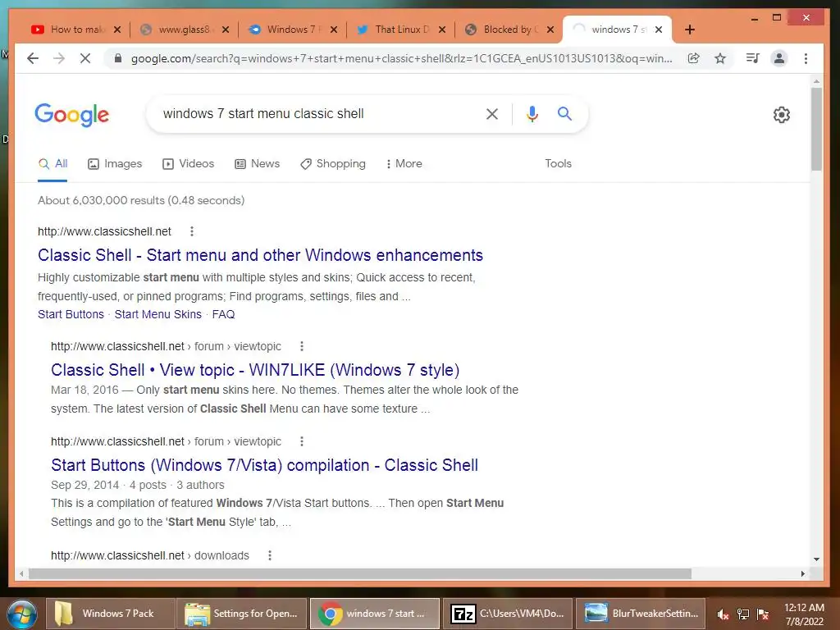This screenshot has height=630, width=840.
Task: Click the padlock site info icon
Action: pos(118,58)
